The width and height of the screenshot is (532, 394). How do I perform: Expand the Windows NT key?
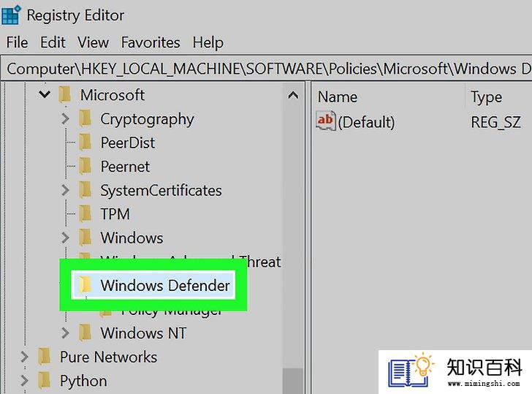(65, 333)
